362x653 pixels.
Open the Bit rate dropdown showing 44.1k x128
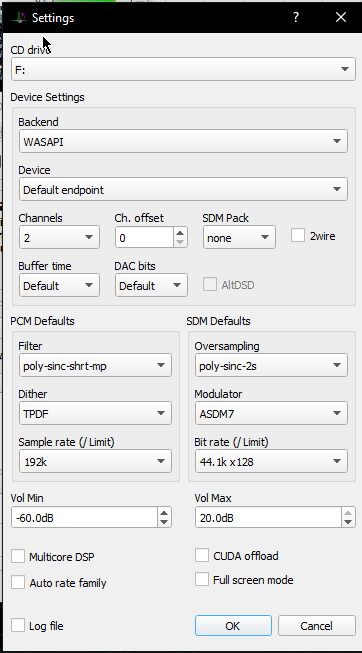click(x=271, y=461)
